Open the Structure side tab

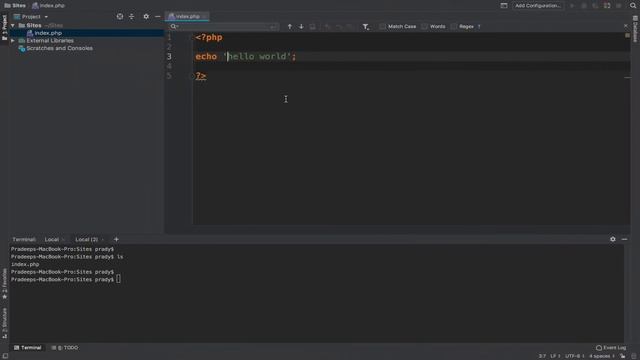click(x=4, y=323)
